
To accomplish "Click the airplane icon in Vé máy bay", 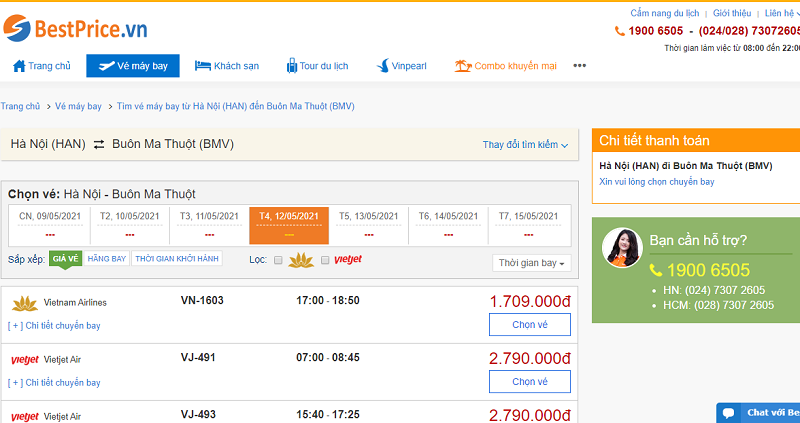I will click(106, 66).
